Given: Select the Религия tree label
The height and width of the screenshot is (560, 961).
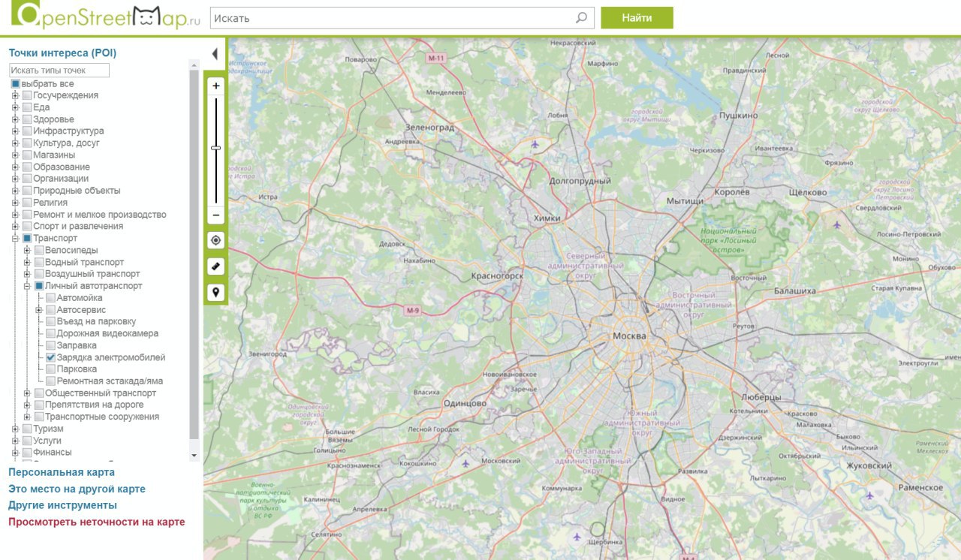Looking at the screenshot, I should click(50, 203).
